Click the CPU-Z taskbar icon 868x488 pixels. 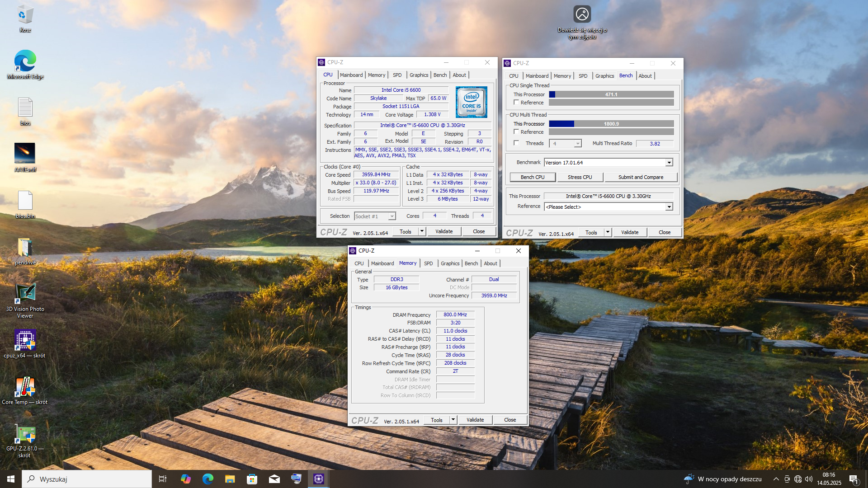coord(319,479)
